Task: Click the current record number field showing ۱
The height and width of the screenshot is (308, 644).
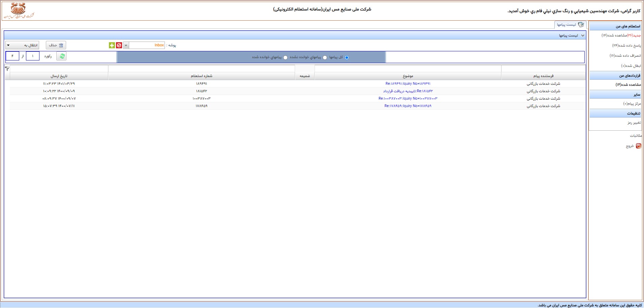Action: point(33,56)
